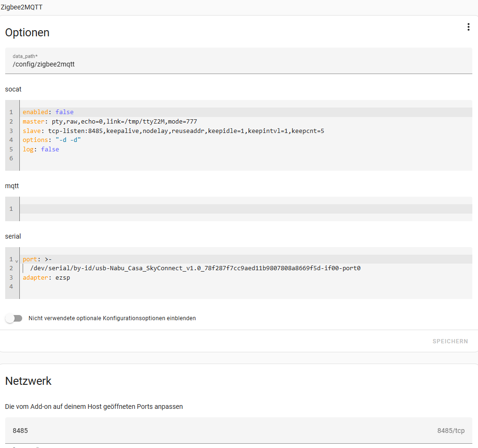Click the socat master pty line
The height and width of the screenshot is (448, 478).
[x=109, y=122]
